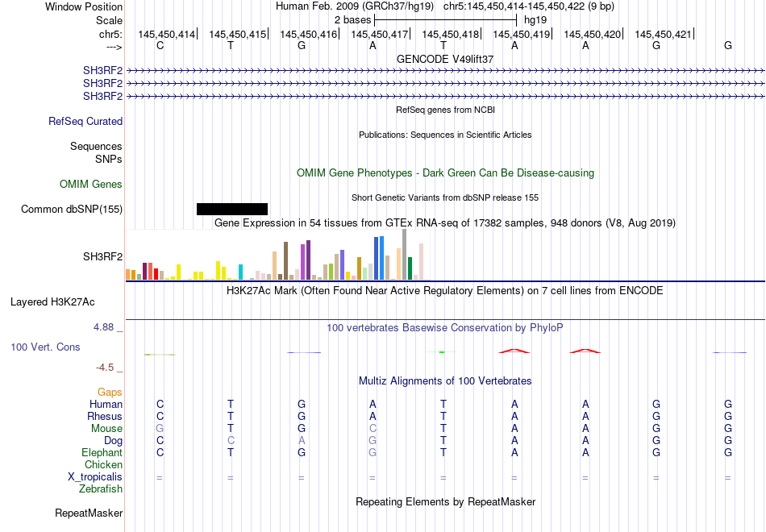Click the second SH3RF2 transcript label
Screen dimensions: 766x532
tap(102, 84)
